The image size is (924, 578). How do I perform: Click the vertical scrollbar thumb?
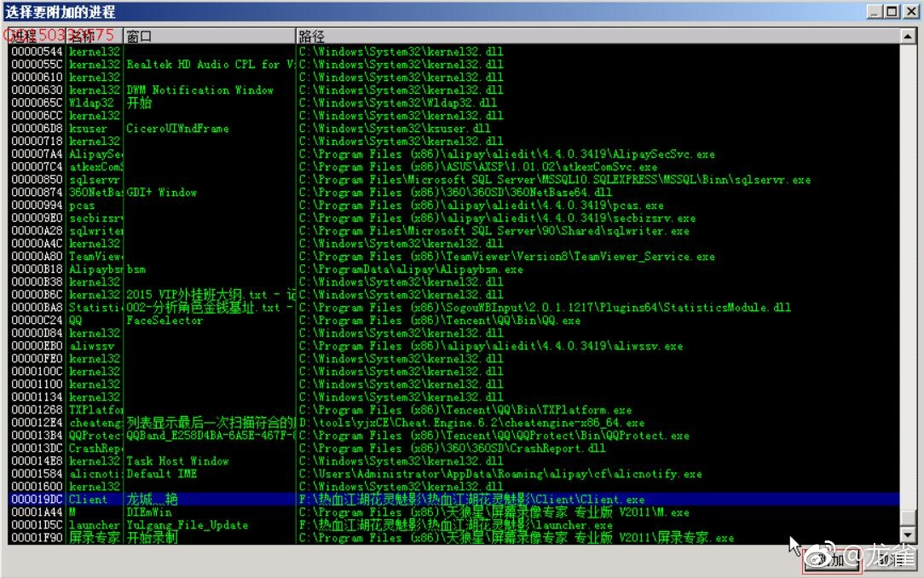908,517
